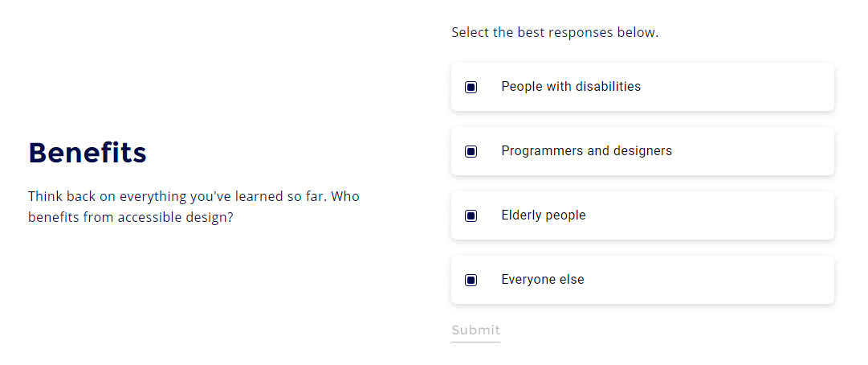Uncheck the Programmers and designers checkbox
The image size is (868, 365).
point(471,151)
